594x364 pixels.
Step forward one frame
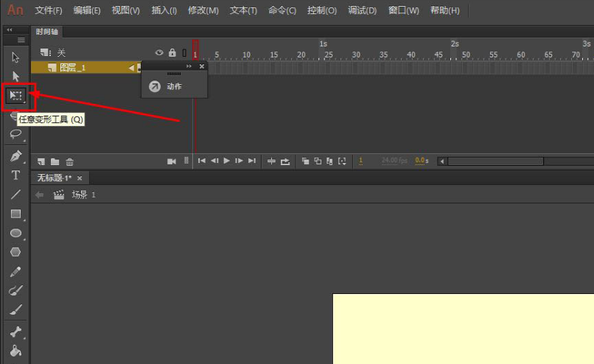click(239, 161)
